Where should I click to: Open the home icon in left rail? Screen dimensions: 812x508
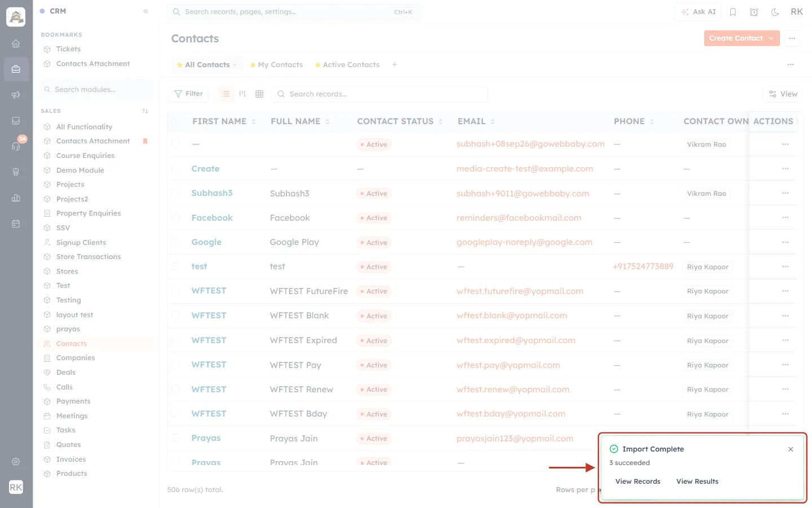point(16,43)
